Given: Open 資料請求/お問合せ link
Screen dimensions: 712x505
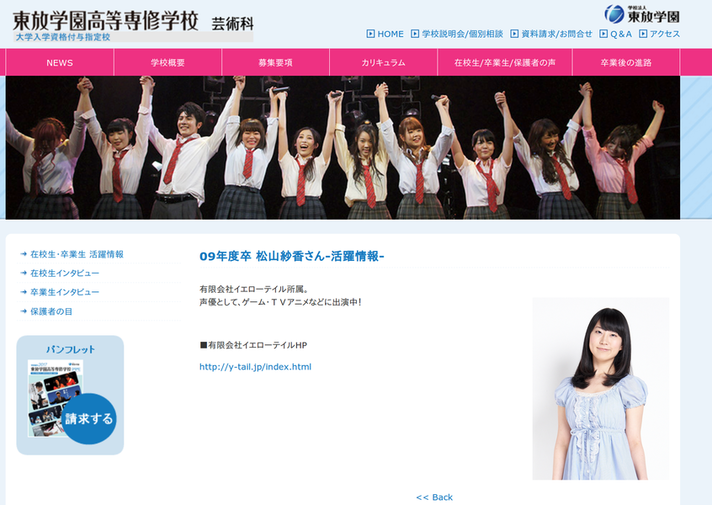Looking at the screenshot, I should pos(557,34).
